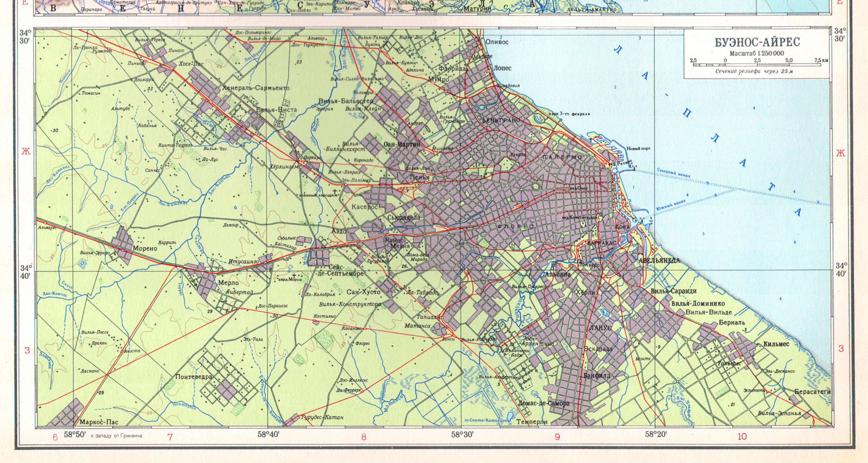Click the АВЕЛЬЯНЕДА city label

click(659, 260)
